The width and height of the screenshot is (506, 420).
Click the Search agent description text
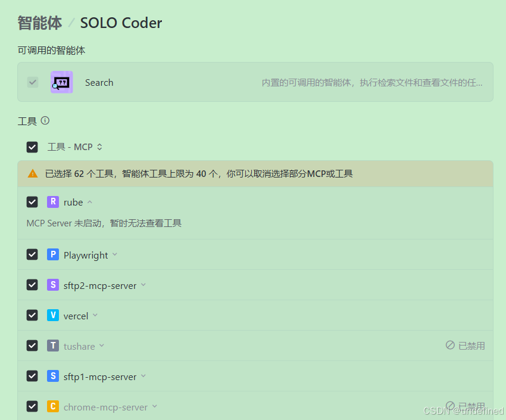(372, 83)
